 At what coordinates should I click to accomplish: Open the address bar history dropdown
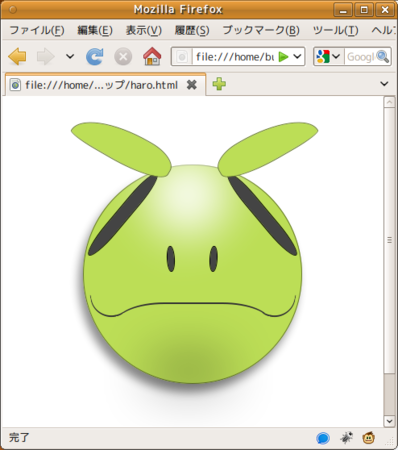297,57
